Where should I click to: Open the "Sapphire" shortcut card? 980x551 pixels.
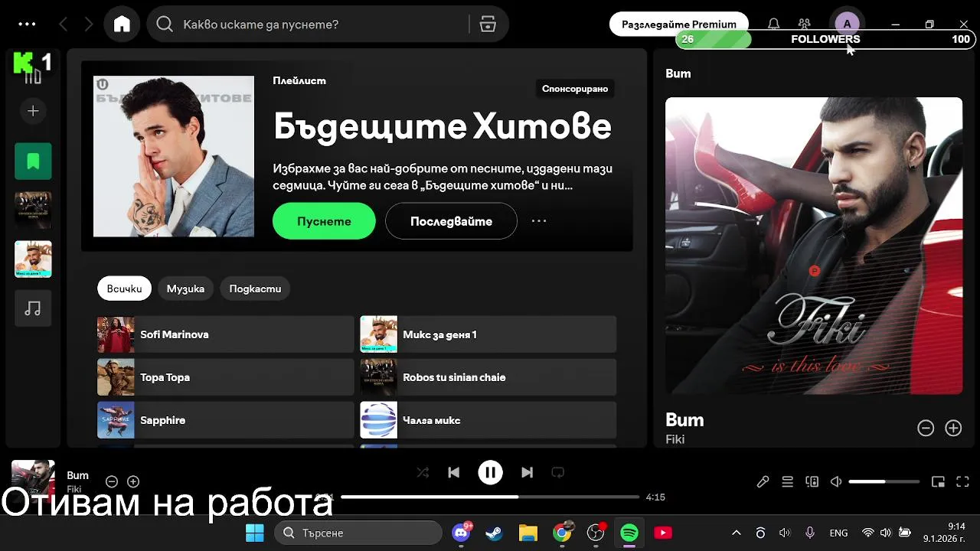tap(225, 420)
